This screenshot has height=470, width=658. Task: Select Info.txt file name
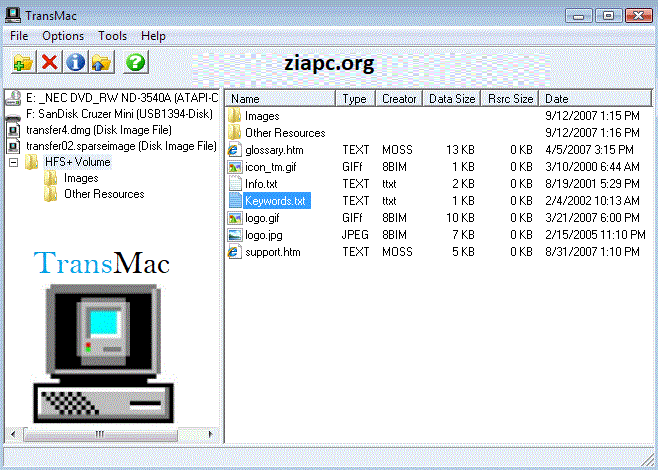(x=261, y=184)
